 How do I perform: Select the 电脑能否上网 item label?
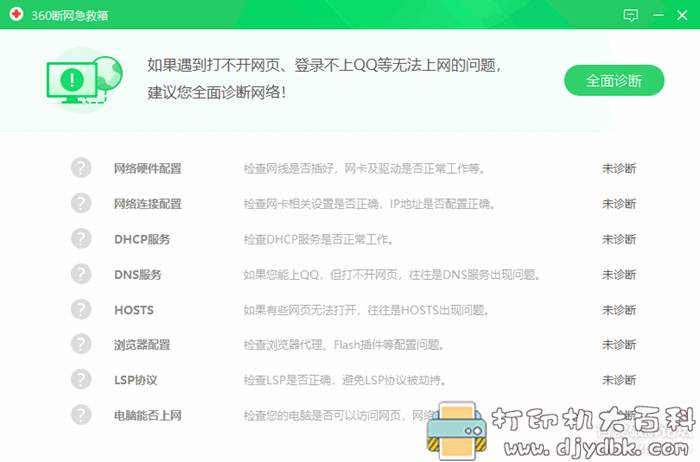(x=148, y=416)
